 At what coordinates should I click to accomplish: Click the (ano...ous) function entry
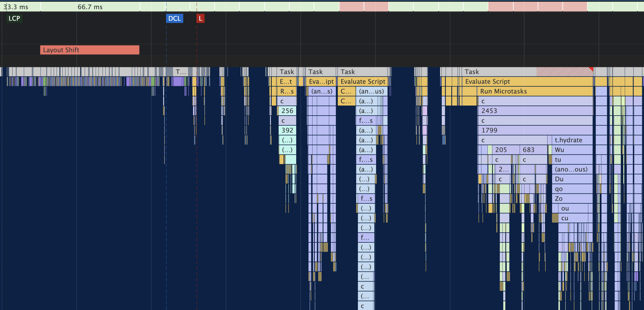(x=572, y=169)
